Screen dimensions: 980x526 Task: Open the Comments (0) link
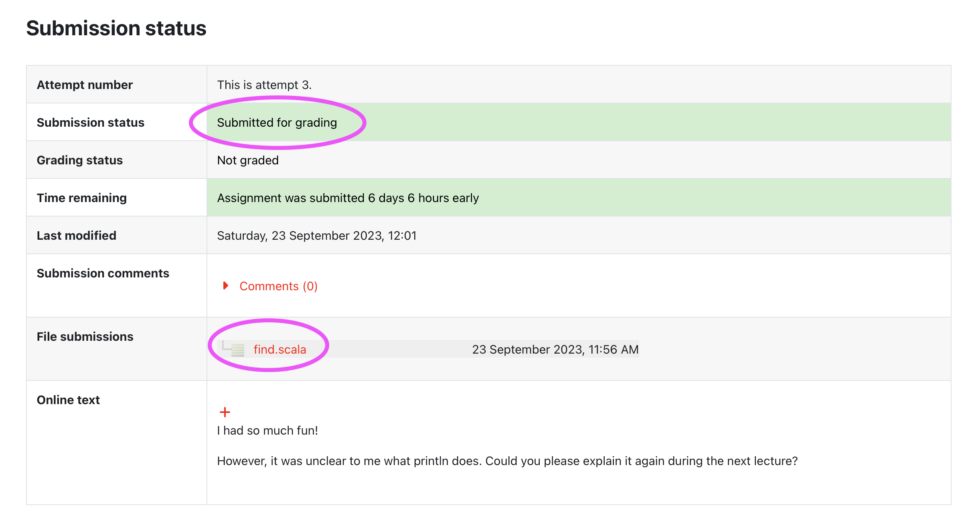(278, 286)
